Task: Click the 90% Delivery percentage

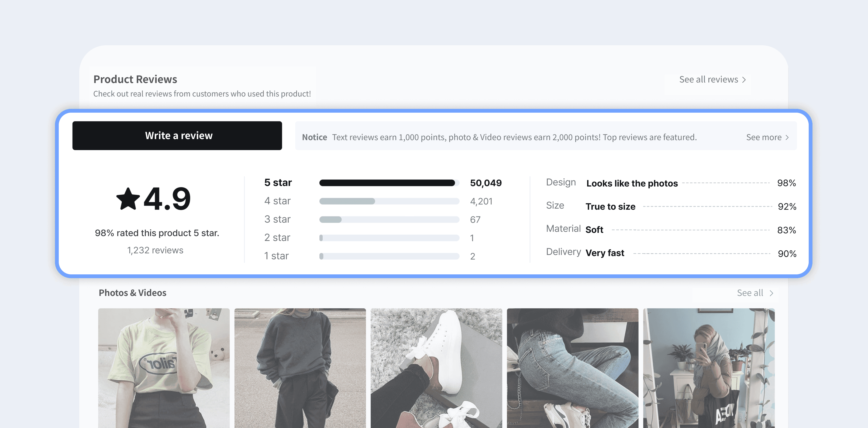Action: pos(787,254)
